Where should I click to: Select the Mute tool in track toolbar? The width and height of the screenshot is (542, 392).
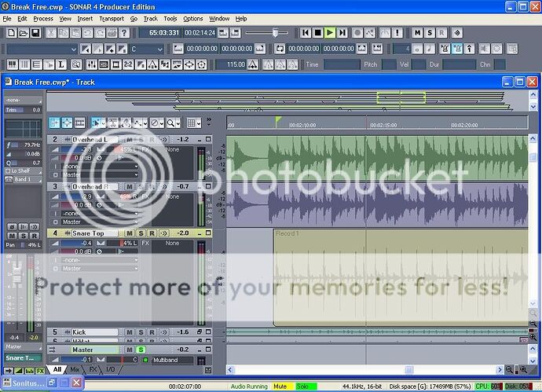point(155,123)
